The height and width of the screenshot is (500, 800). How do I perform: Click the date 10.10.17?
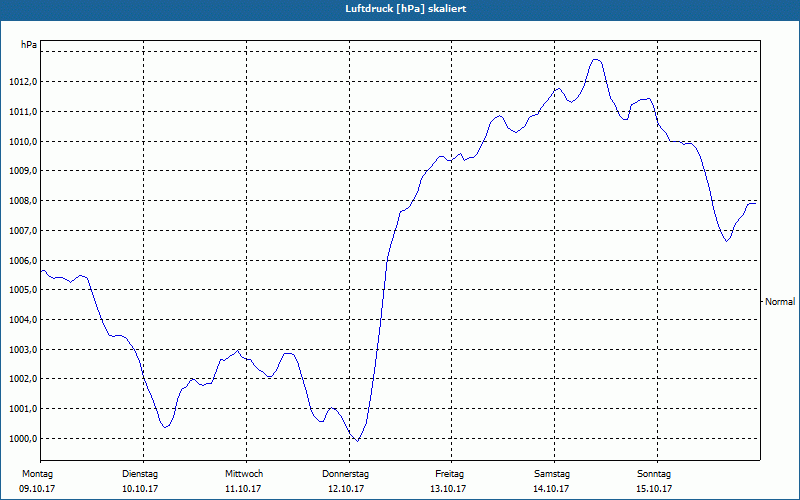(140, 489)
